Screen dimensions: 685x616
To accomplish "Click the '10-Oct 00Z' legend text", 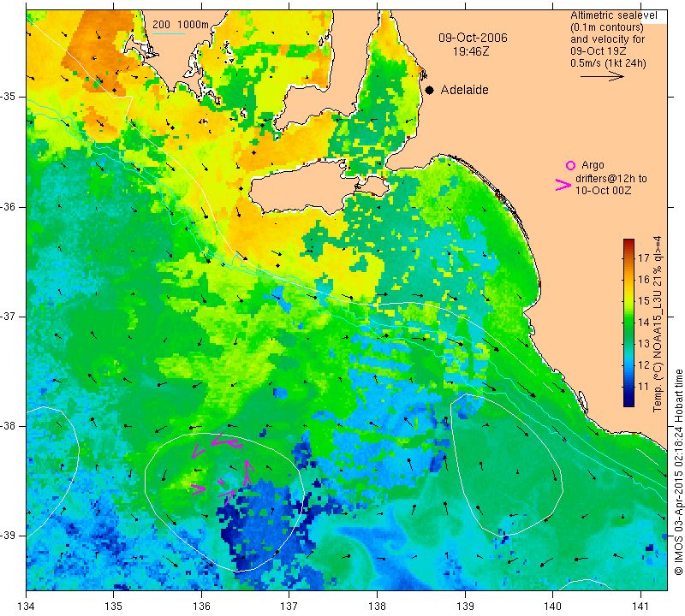I will click(x=603, y=190).
